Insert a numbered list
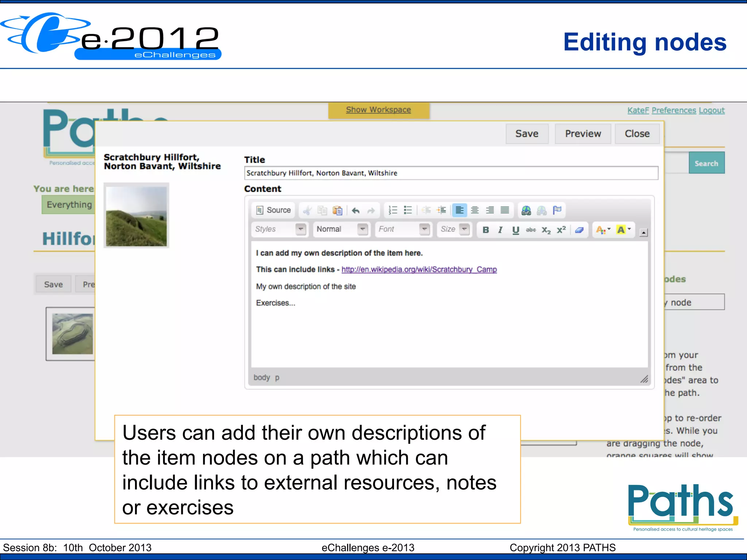This screenshot has height=560, width=747. [x=393, y=210]
